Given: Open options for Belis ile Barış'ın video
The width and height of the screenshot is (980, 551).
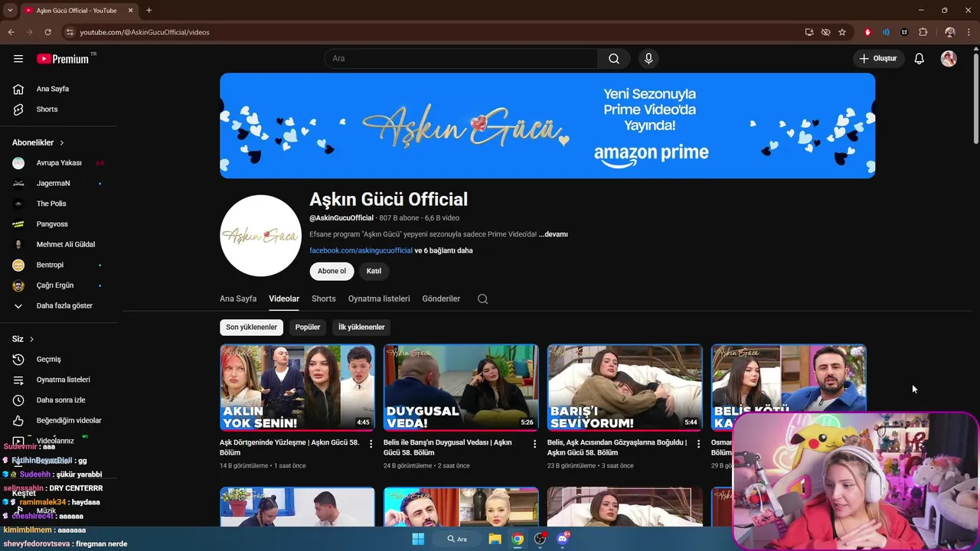Looking at the screenshot, I should (535, 444).
